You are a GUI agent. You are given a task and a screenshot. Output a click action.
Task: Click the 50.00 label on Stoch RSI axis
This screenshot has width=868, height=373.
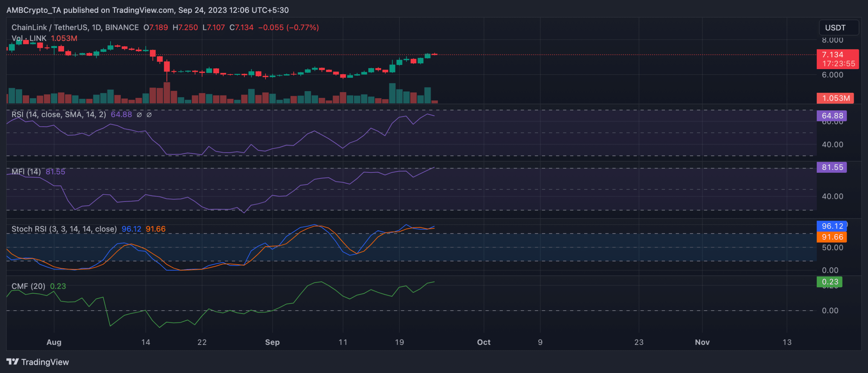[x=832, y=248]
